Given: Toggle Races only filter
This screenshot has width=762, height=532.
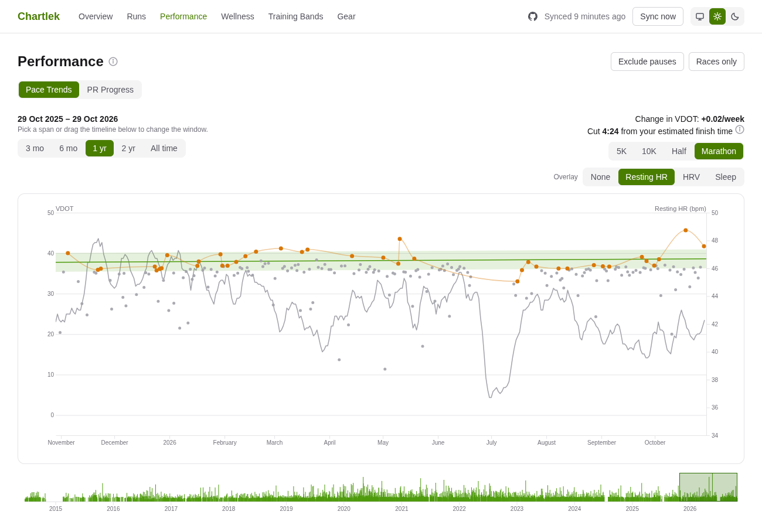Looking at the screenshot, I should point(716,62).
